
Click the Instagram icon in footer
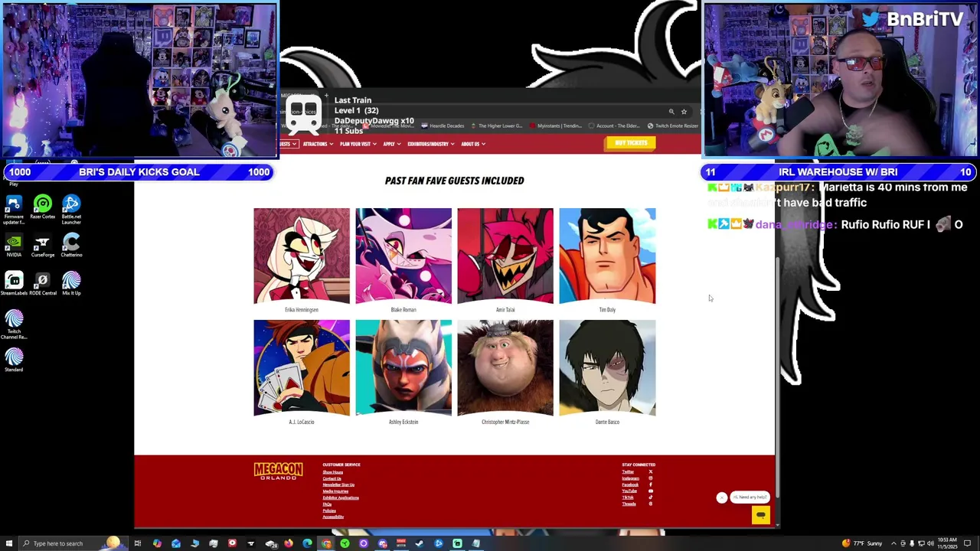[x=651, y=478]
